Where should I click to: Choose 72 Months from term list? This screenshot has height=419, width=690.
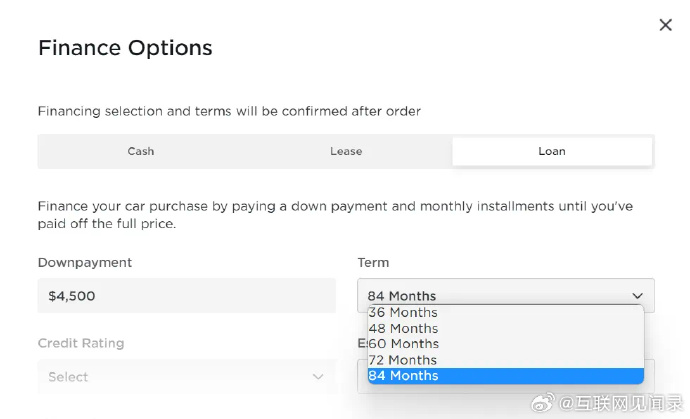click(506, 360)
